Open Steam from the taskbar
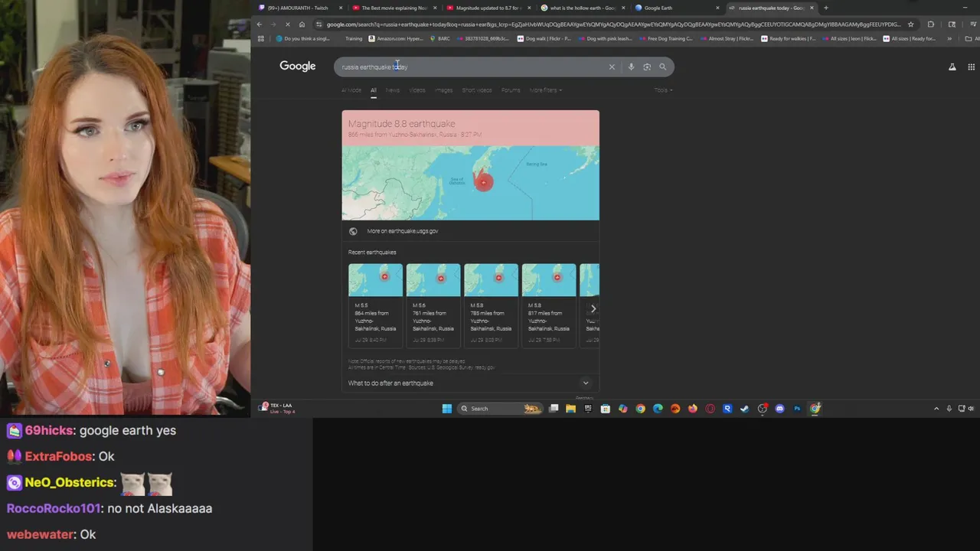 coord(744,409)
